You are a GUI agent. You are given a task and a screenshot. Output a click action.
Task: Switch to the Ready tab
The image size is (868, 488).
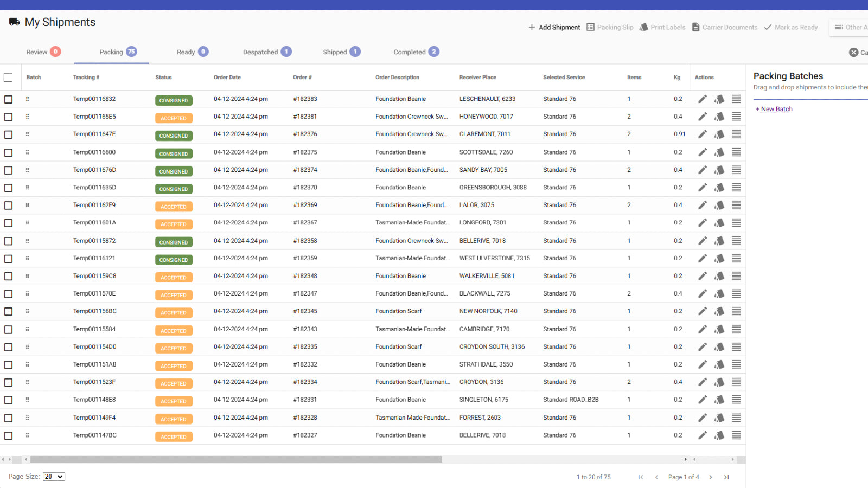coord(186,52)
